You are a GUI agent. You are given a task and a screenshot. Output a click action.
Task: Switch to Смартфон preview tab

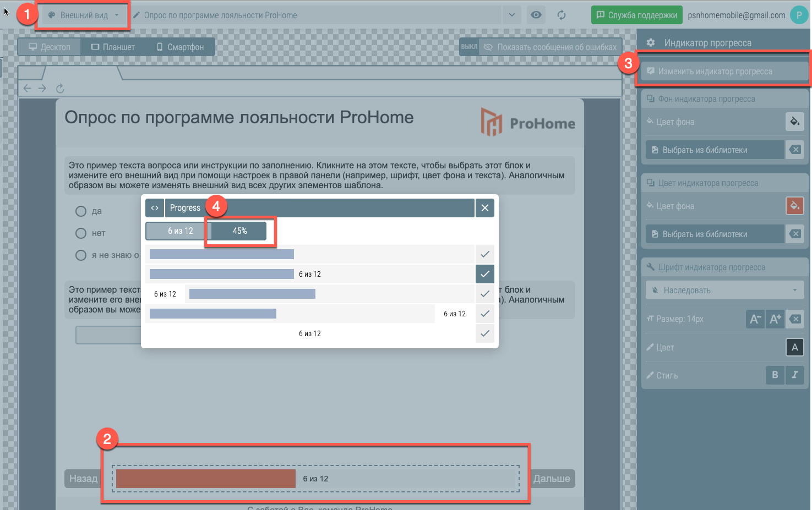[180, 47]
